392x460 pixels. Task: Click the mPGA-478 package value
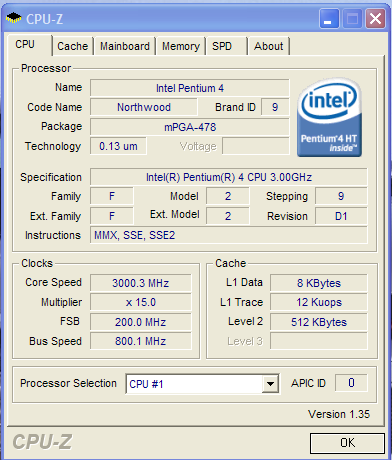coord(190,127)
